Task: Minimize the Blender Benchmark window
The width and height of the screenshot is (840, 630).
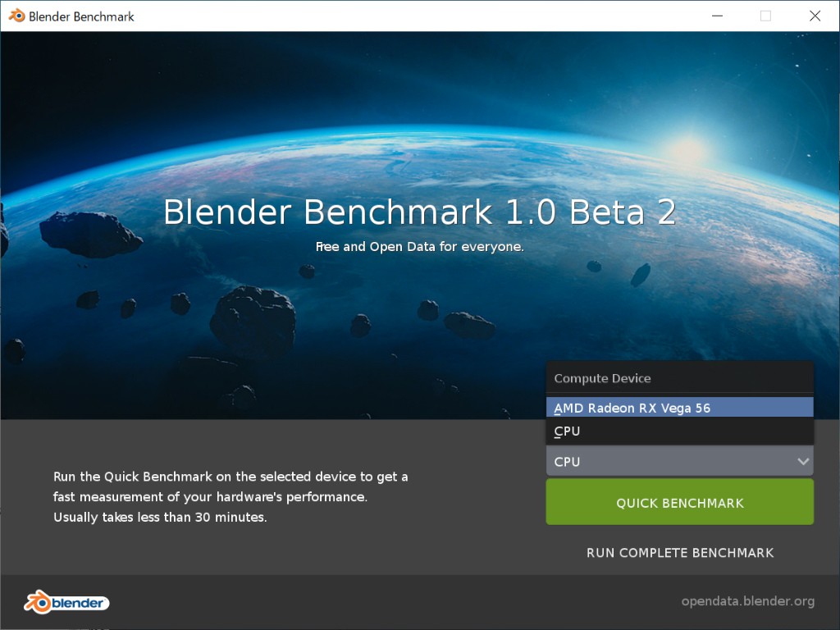Action: click(717, 16)
